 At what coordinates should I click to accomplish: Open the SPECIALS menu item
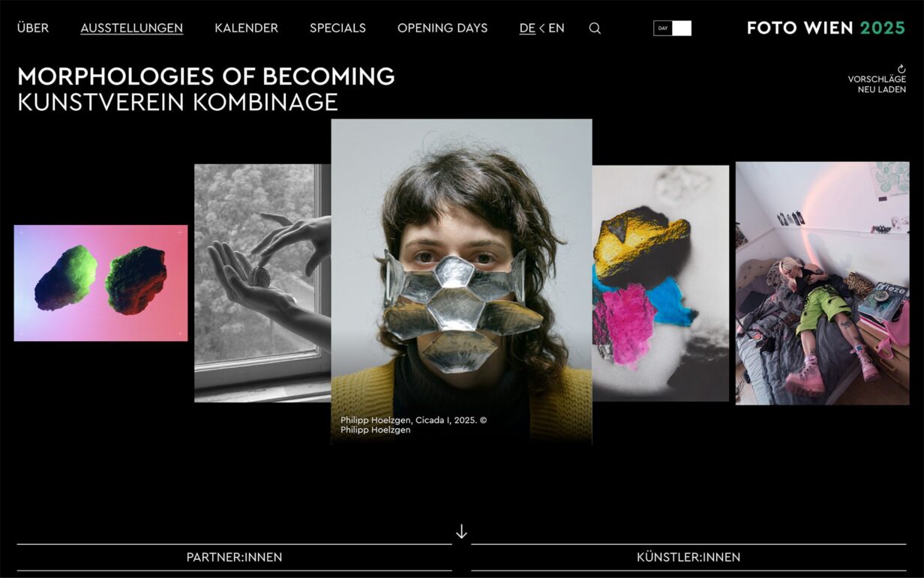click(337, 28)
